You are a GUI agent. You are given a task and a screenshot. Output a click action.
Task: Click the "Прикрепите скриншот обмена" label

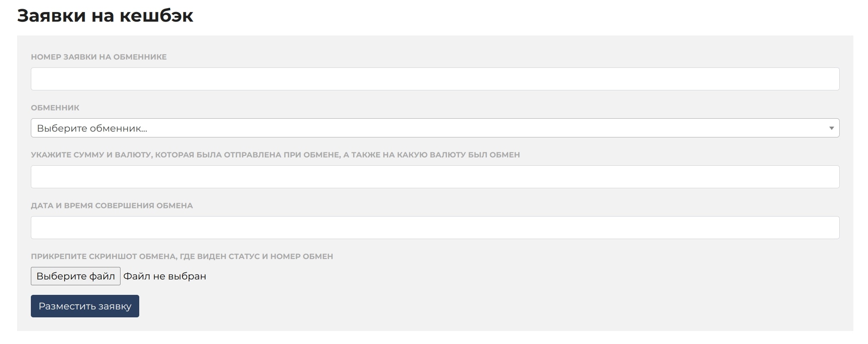tap(182, 257)
